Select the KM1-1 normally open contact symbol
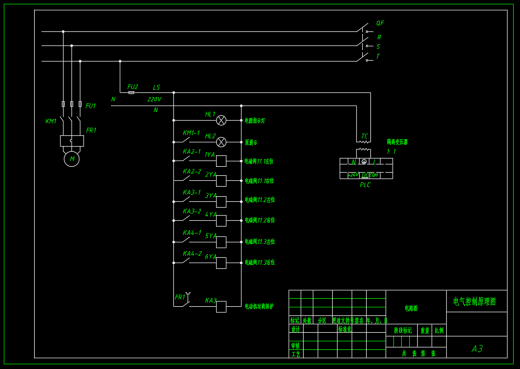 tap(185, 140)
